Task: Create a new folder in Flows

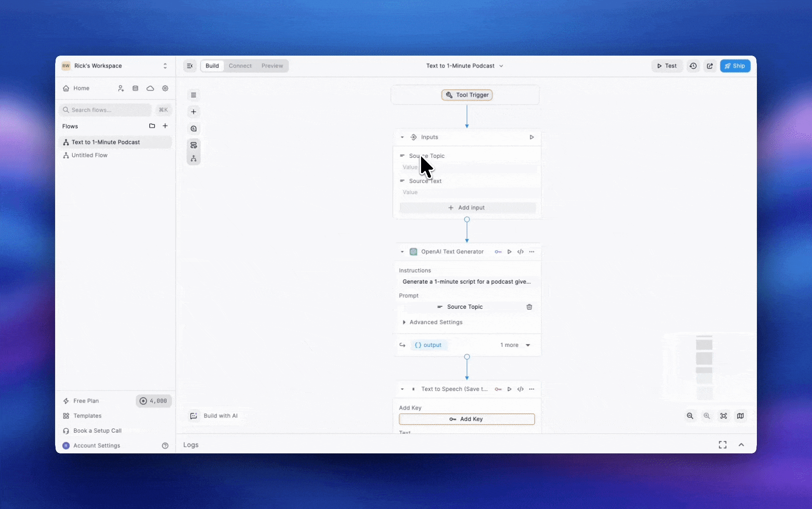Action: 152,126
